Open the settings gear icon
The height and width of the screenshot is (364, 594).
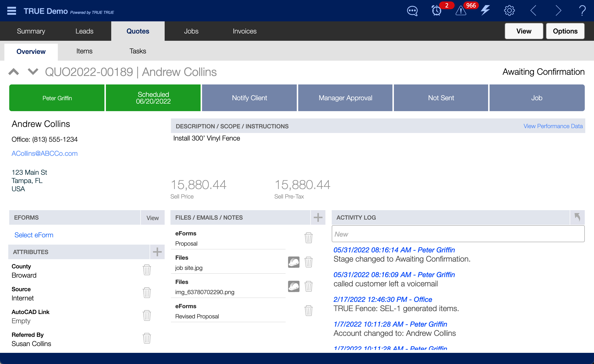coord(509,11)
